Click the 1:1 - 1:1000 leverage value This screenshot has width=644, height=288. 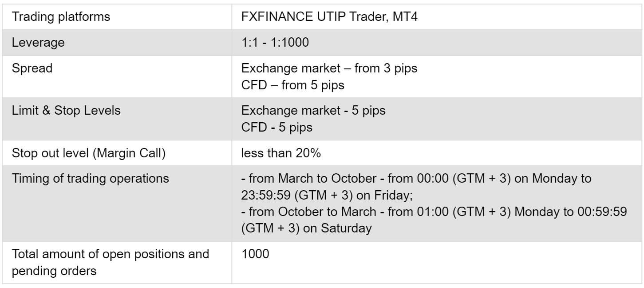(x=275, y=43)
